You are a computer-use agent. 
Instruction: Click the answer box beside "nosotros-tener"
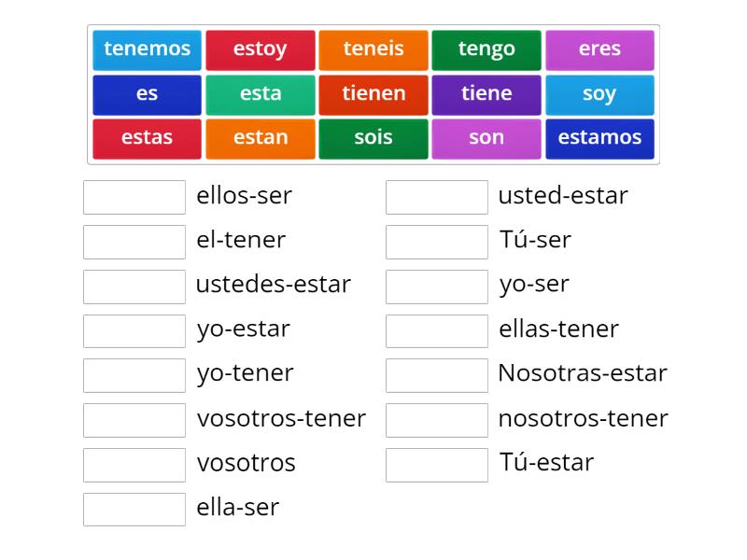(436, 420)
